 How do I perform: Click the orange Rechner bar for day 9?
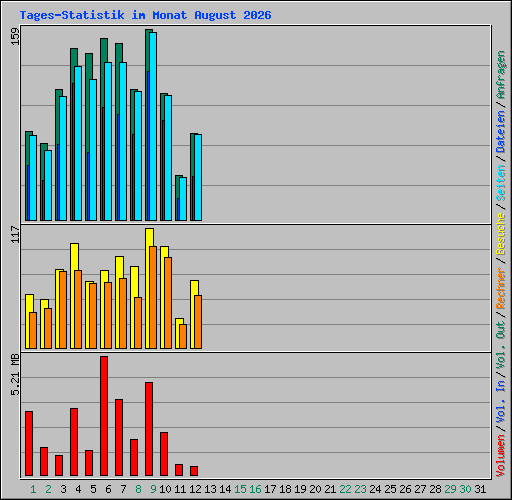click(x=153, y=297)
